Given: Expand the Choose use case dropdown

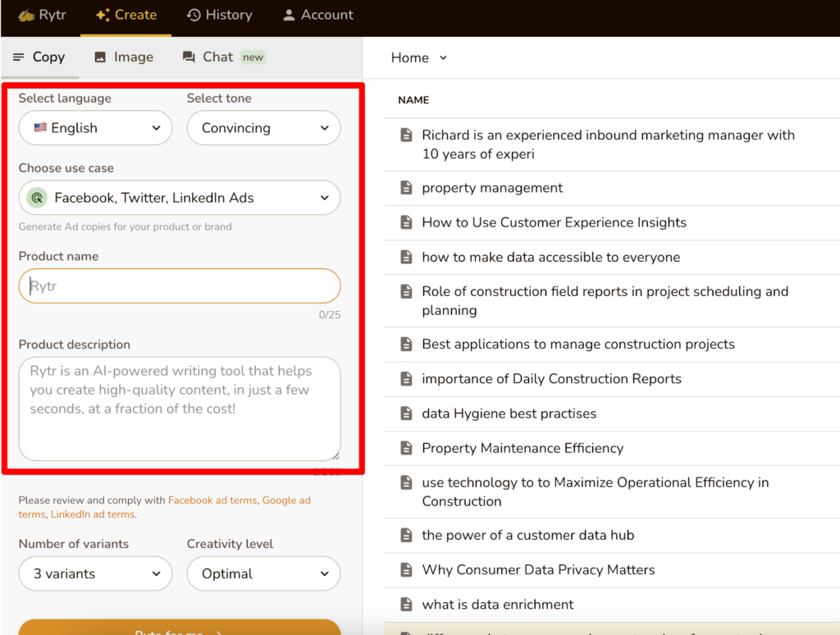Looking at the screenshot, I should (x=179, y=198).
